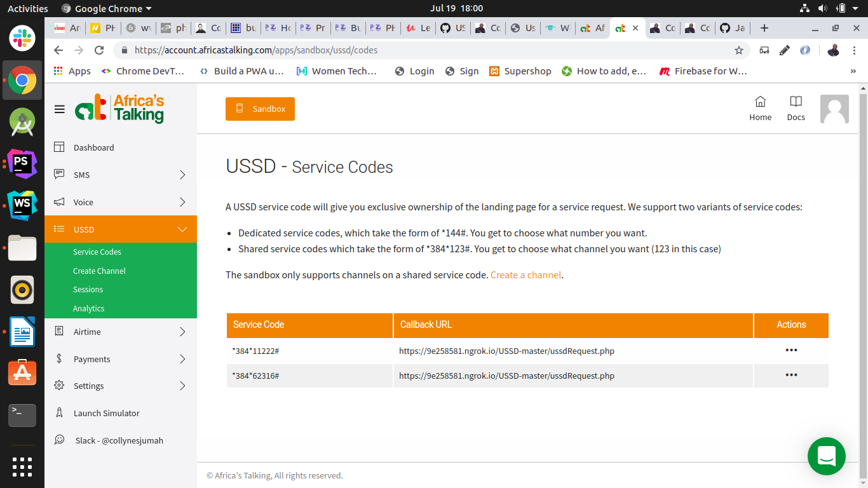Open actions menu for *384*62316#
The image size is (868, 488).
pos(791,375)
